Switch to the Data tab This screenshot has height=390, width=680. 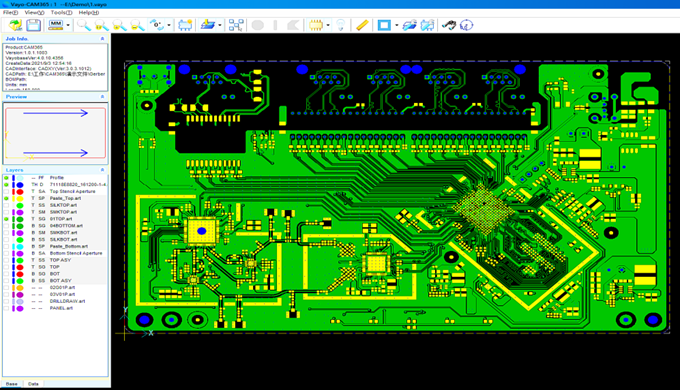33,384
